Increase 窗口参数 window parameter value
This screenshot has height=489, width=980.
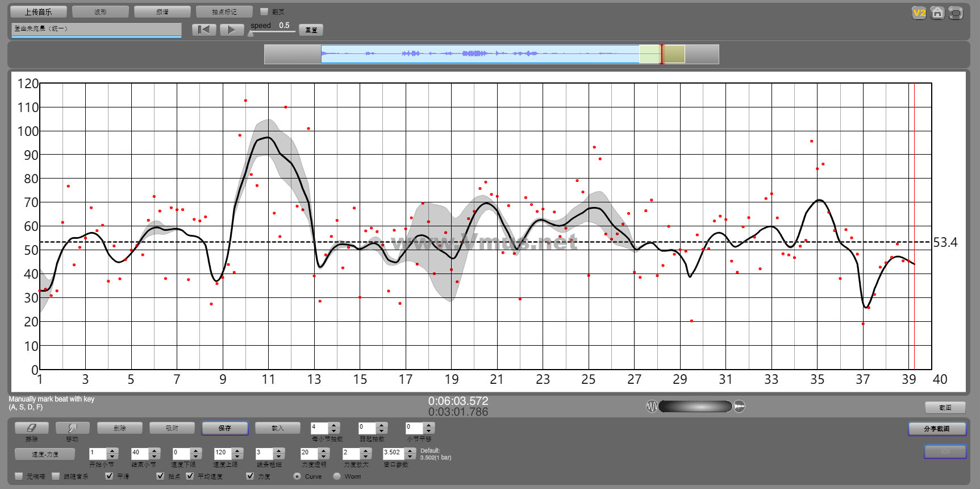click(410, 450)
